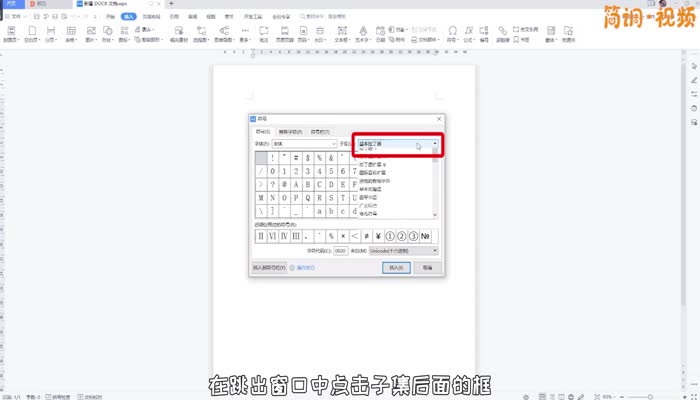Click the Page Number icon
The image size is (700, 400).
click(x=304, y=33)
